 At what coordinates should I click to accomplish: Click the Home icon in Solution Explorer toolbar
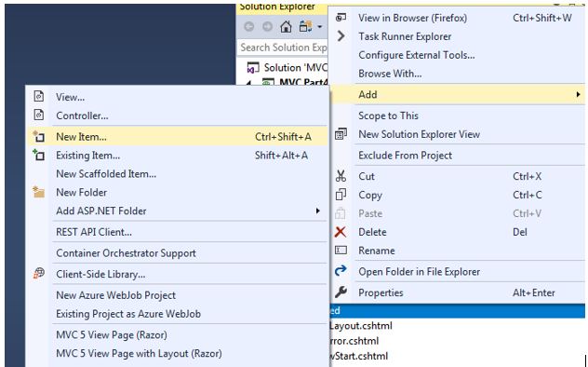point(286,27)
